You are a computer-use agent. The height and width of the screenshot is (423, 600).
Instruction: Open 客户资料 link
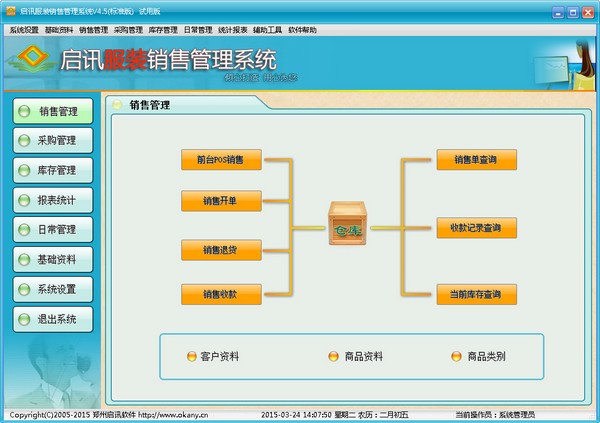[x=220, y=357]
